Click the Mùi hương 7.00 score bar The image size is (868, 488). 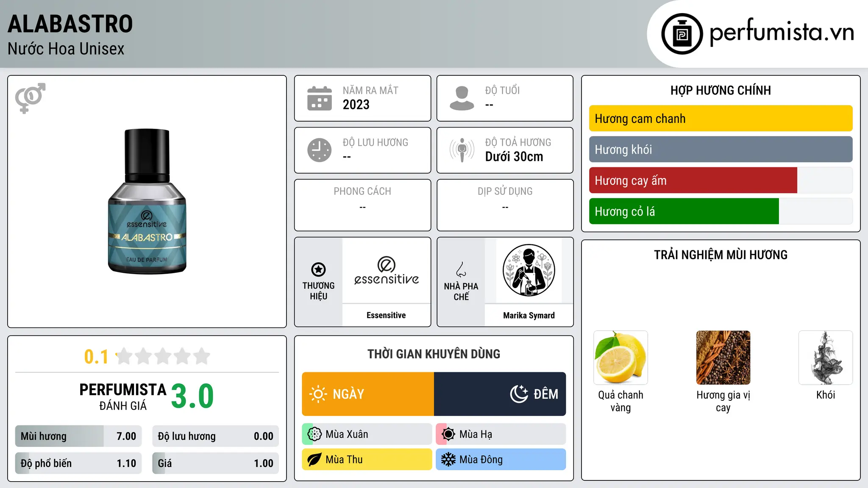pos(78,436)
